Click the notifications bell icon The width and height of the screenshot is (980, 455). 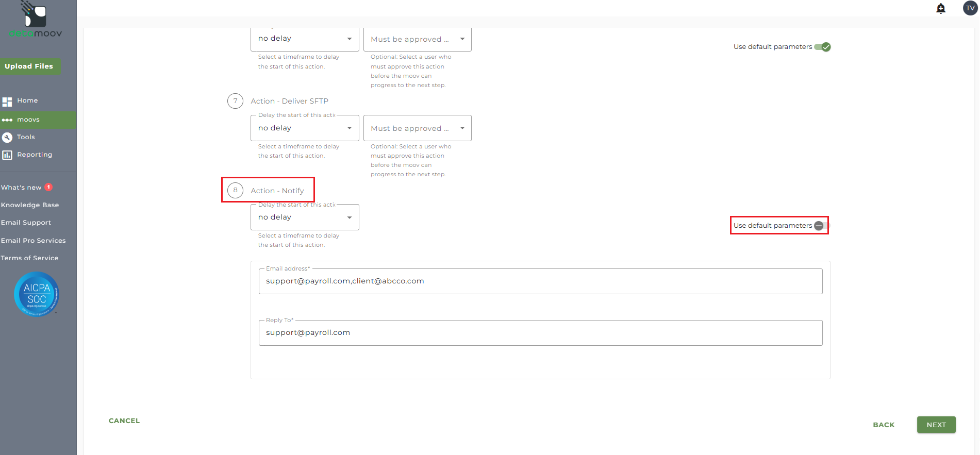(941, 8)
